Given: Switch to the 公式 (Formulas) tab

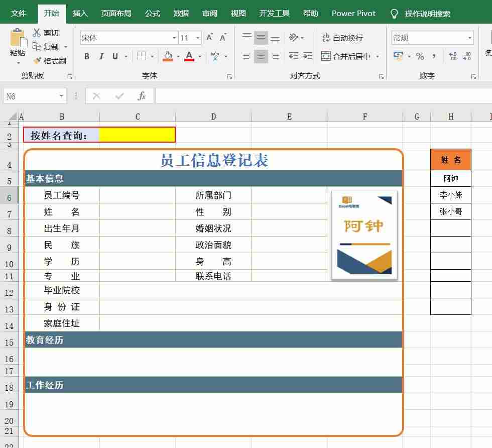Looking at the screenshot, I should click(x=153, y=14).
